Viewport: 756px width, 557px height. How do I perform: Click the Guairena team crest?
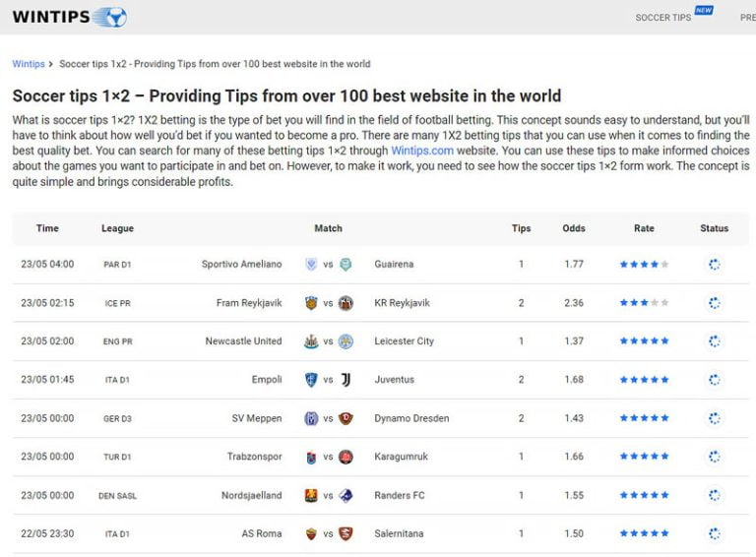tap(346, 264)
